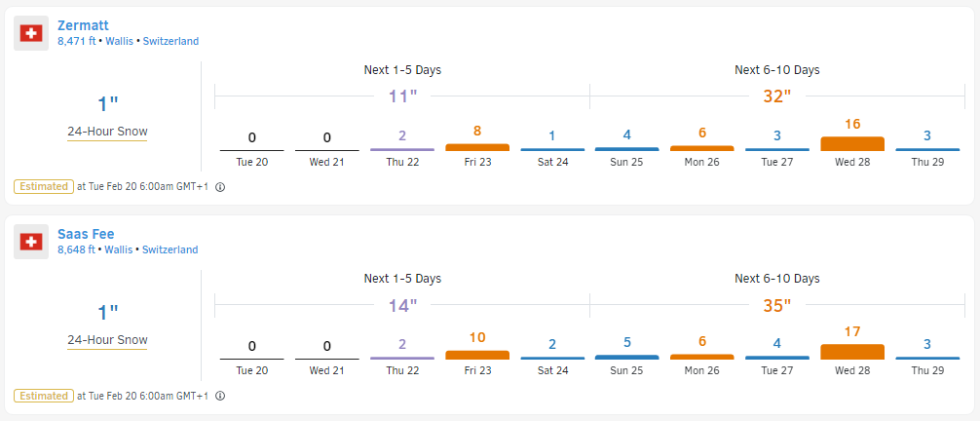
Task: Select Zermatt's Next 1-5 Days 11" total
Action: coord(402,96)
